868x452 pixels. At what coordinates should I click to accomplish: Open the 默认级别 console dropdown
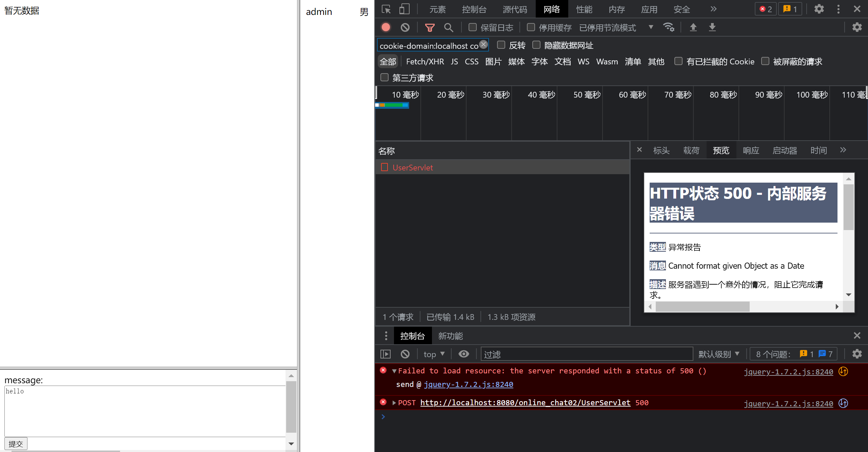tap(719, 354)
